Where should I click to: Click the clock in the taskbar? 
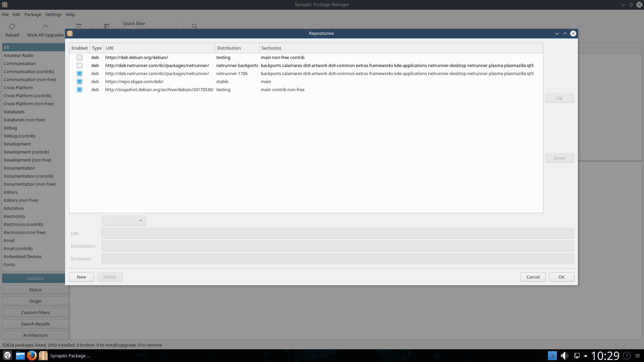tap(605, 356)
